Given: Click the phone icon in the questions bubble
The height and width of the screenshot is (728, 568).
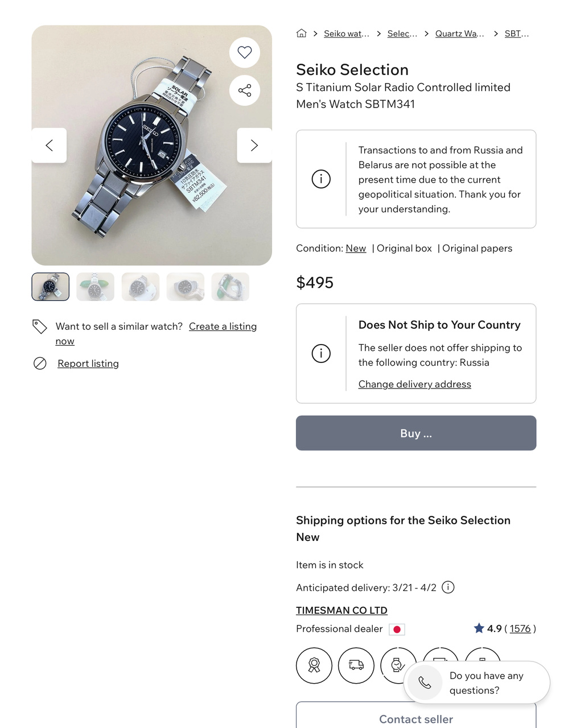Looking at the screenshot, I should [x=425, y=682].
